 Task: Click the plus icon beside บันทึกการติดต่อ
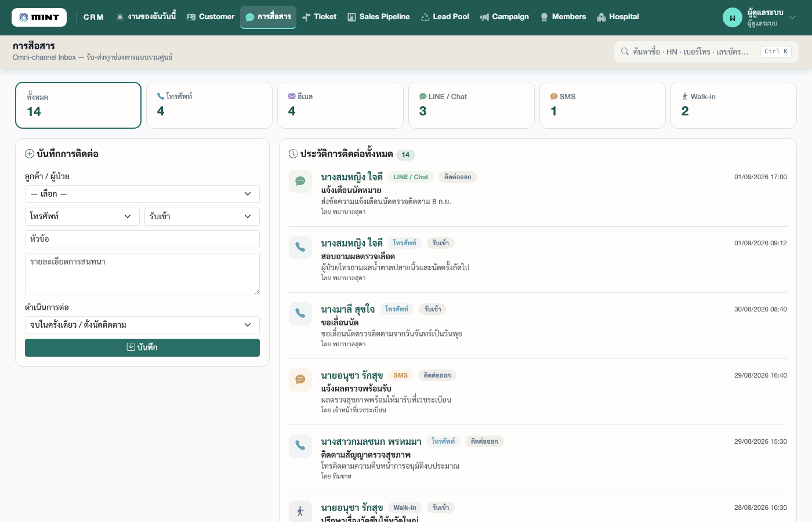[x=30, y=154]
